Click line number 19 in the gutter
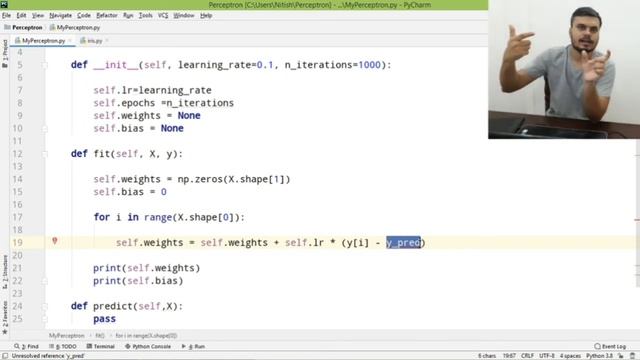This screenshot has height=360, width=640. 17,242
